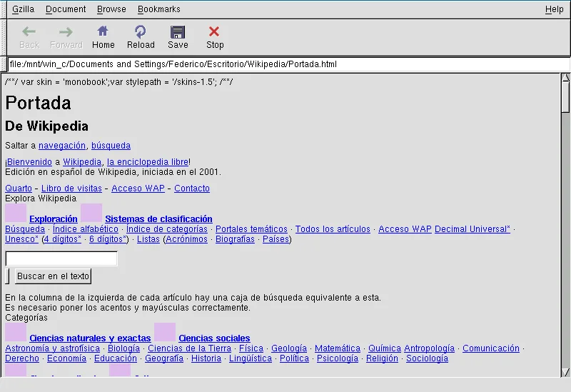This screenshot has height=392, width=571.
Task: Open the Países link
Action: point(276,239)
